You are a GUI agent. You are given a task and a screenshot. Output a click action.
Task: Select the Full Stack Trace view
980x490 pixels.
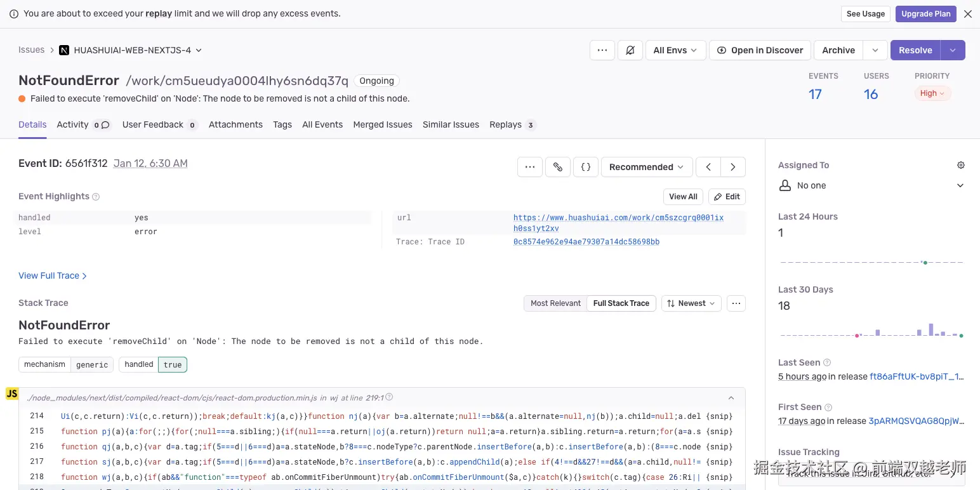coord(621,303)
